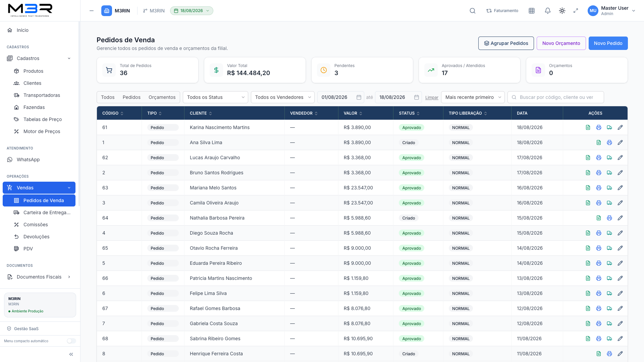Screen dimensions: 644x362
Task: Click the minus icon in header
Action: tap(92, 11)
